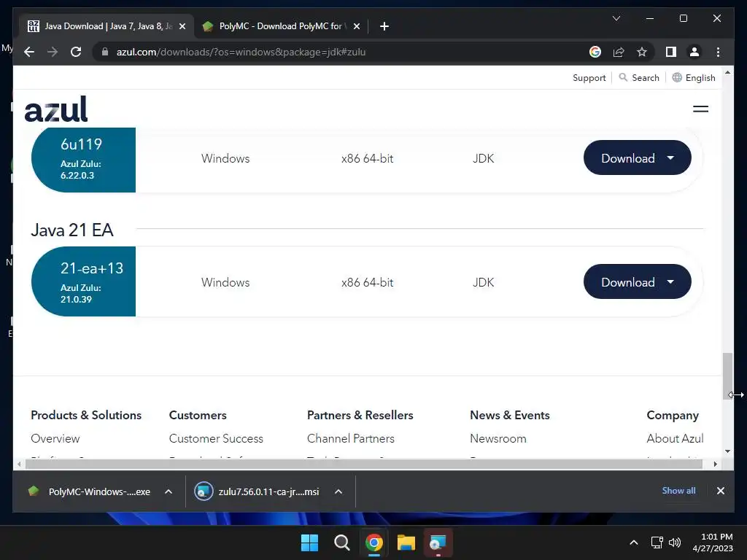Open the installer app in taskbar
Image resolution: width=747 pixels, height=560 pixels.
point(438,542)
